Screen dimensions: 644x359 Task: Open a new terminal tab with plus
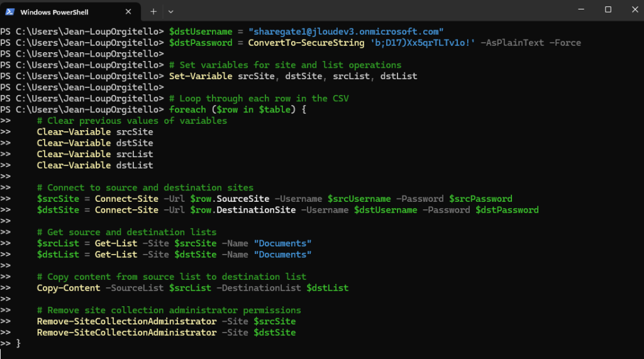pos(153,12)
